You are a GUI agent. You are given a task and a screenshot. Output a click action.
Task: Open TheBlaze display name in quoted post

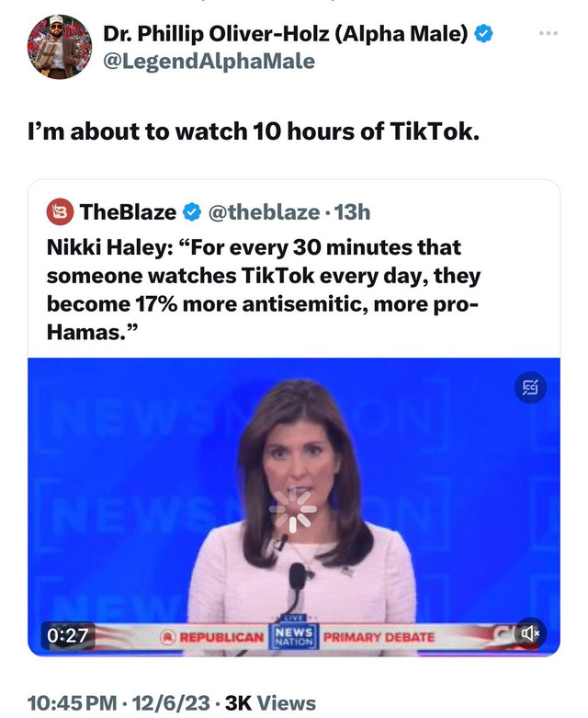coord(128,212)
